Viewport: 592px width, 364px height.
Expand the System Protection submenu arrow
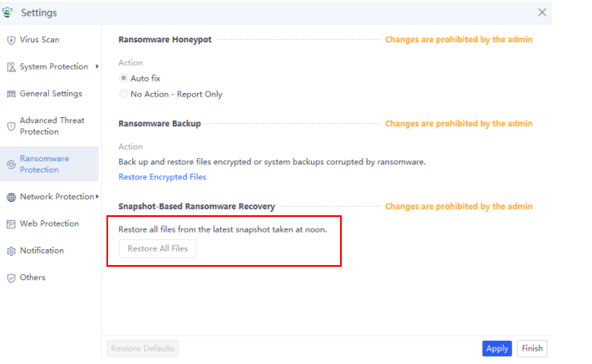point(97,66)
